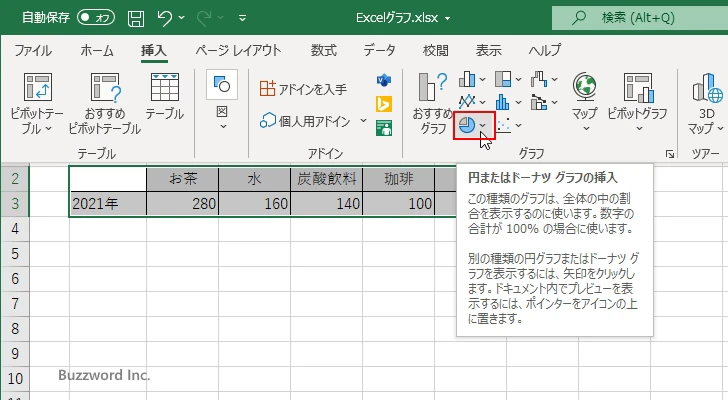Image resolution: width=728 pixels, height=400 pixels.
Task: Expand the 個人用アドイン dropdown arrow
Action: 364,121
